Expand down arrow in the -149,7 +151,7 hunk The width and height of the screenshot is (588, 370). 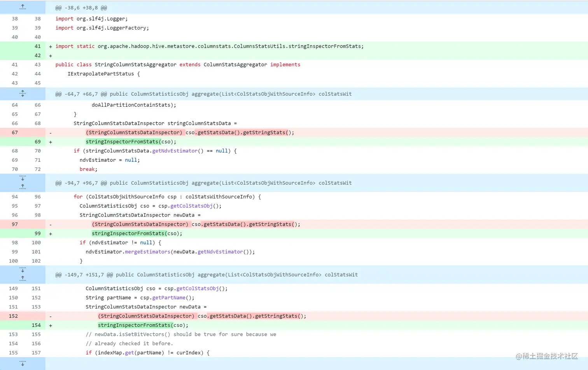pyautogui.click(x=23, y=270)
